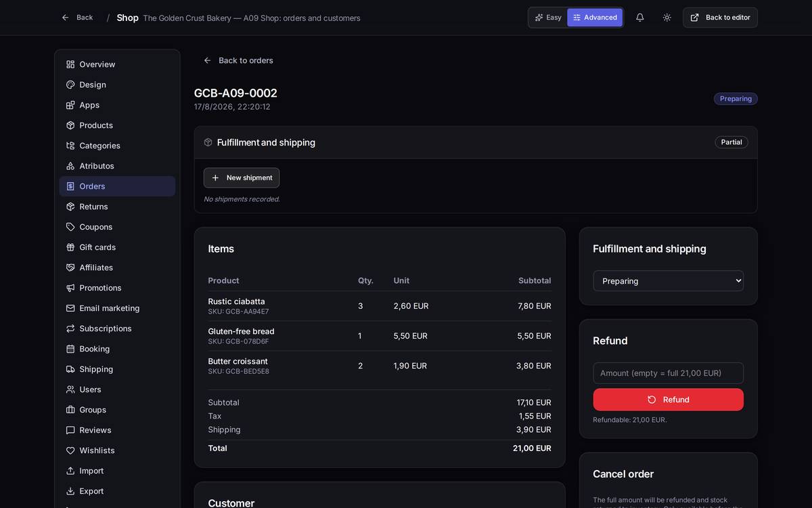Click the New shipment button
812x508 pixels.
click(242, 177)
